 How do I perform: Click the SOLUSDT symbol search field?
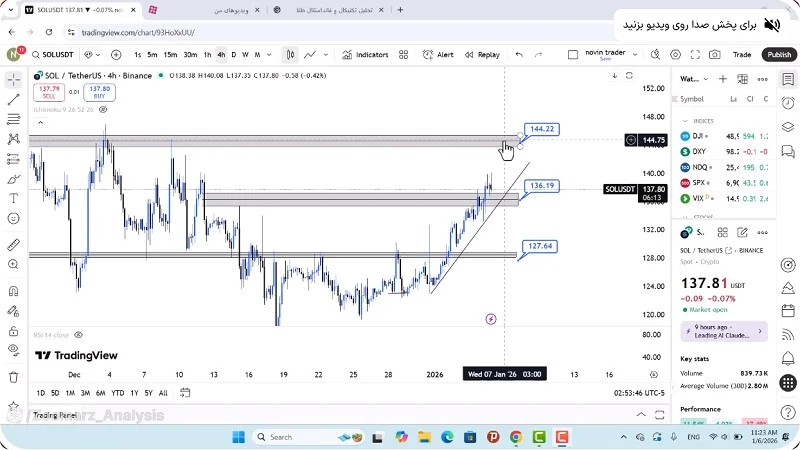(x=54, y=55)
